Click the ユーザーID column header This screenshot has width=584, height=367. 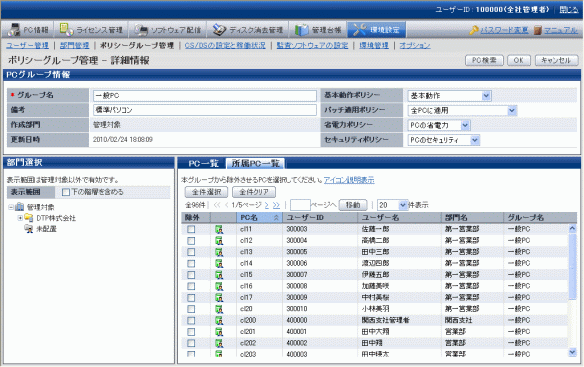point(320,218)
